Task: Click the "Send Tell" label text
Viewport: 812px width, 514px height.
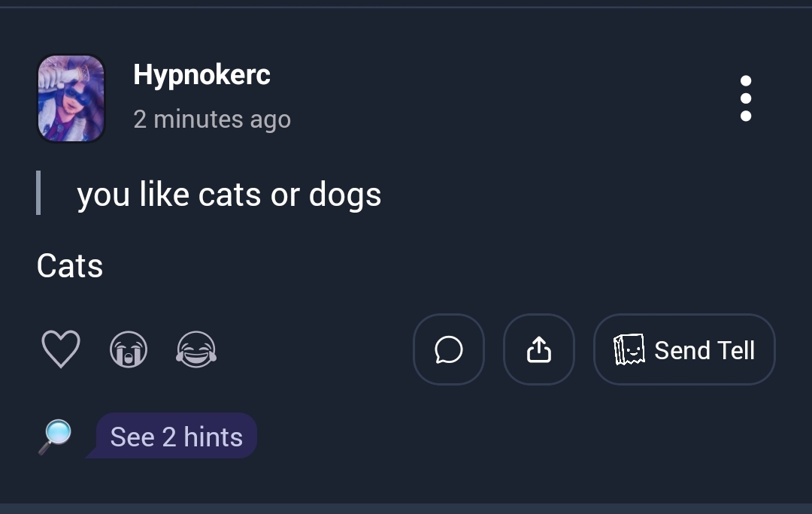Action: 704,350
